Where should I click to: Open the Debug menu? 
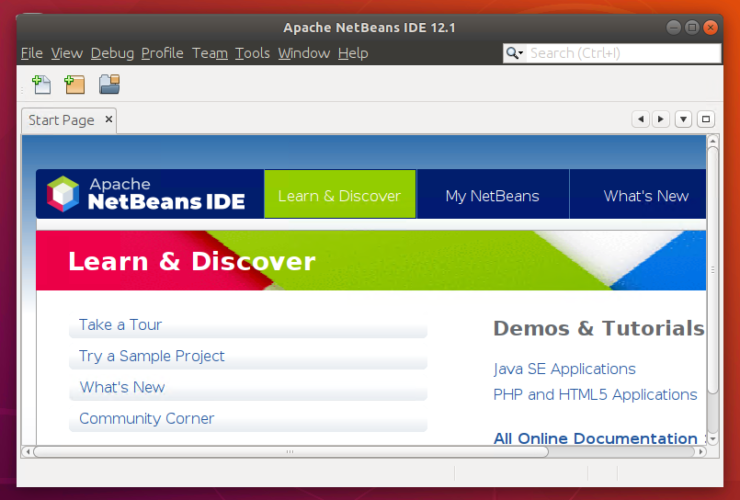[111, 53]
